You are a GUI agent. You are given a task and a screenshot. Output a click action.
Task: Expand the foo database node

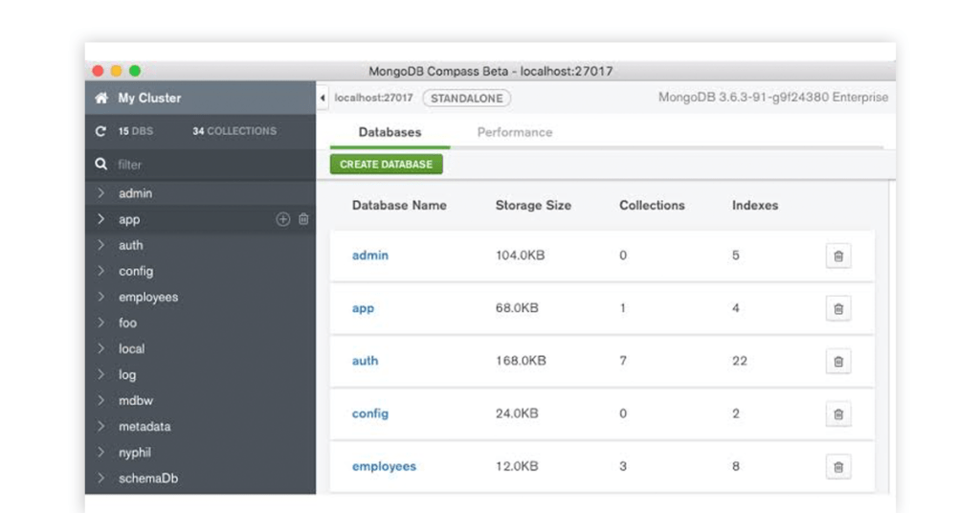click(x=101, y=323)
